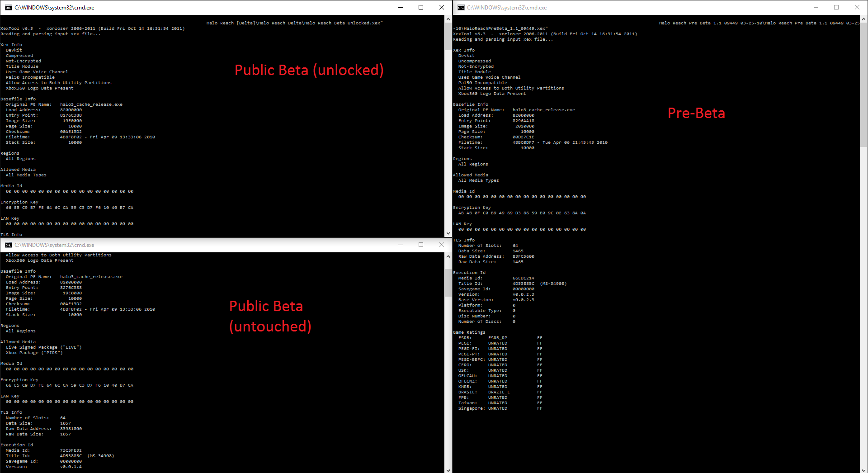Viewport: 868px width, 473px height.
Task: Click 'Executable Type:' label
Action: (480, 311)
